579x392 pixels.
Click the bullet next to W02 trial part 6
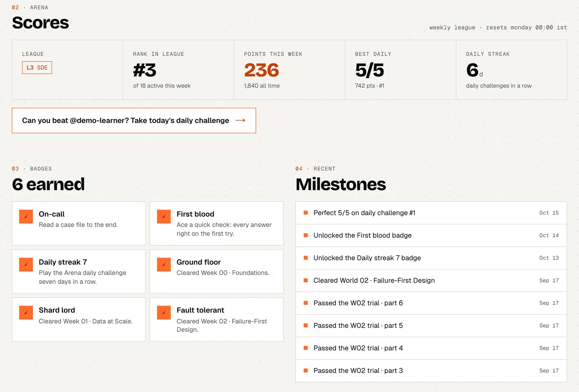[x=306, y=303]
